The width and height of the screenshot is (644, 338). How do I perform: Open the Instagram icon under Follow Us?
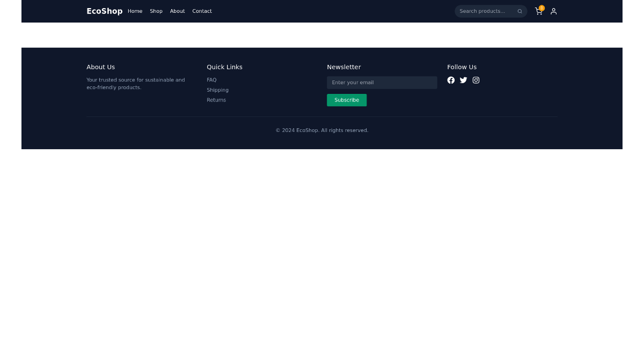pyautogui.click(x=476, y=80)
